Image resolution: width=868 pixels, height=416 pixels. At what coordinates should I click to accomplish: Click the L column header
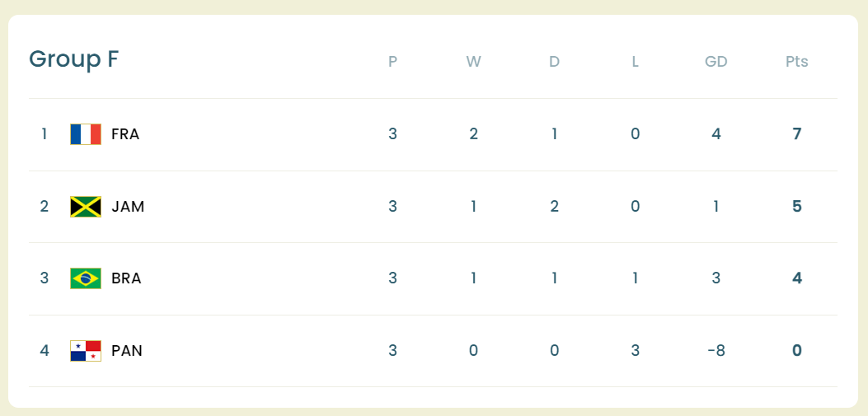[x=635, y=62]
